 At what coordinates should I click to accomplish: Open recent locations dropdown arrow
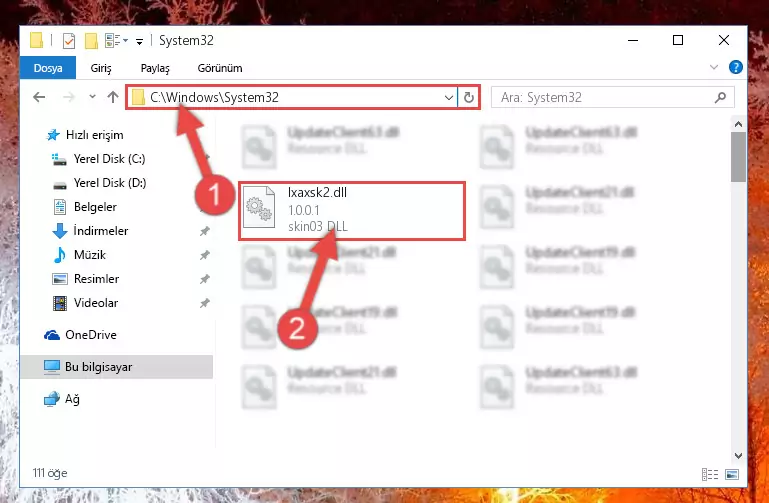(92, 97)
